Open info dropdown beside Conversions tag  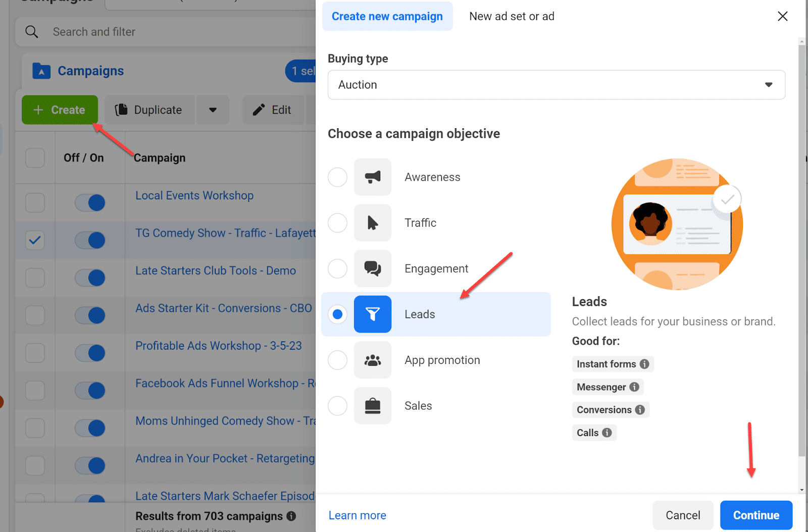pos(641,409)
